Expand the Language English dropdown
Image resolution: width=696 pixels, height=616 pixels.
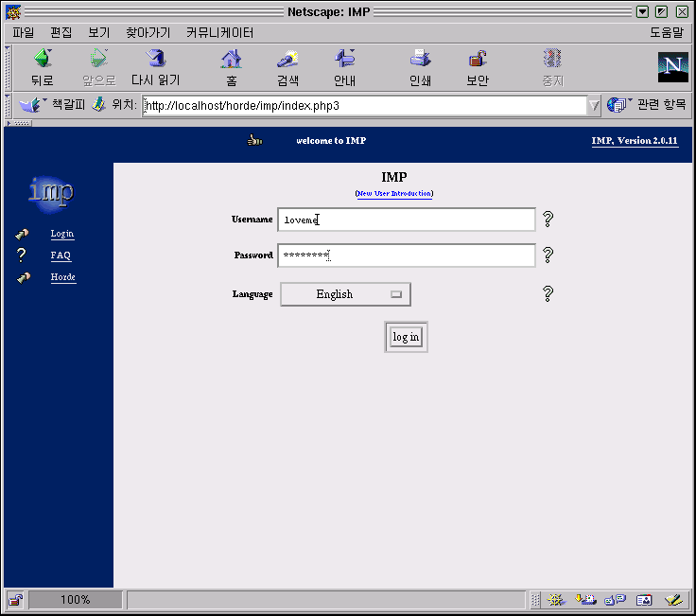[345, 294]
